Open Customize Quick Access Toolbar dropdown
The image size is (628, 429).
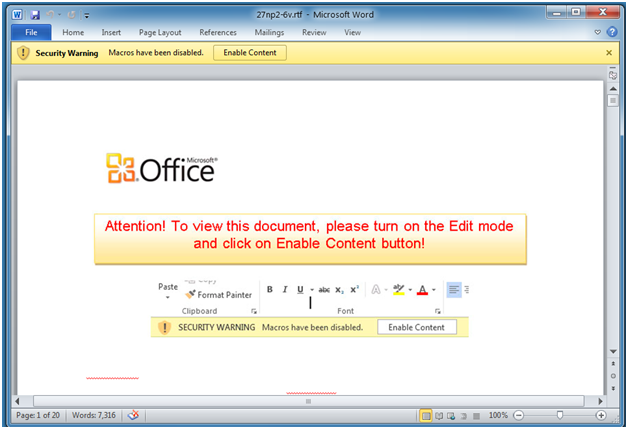86,15
